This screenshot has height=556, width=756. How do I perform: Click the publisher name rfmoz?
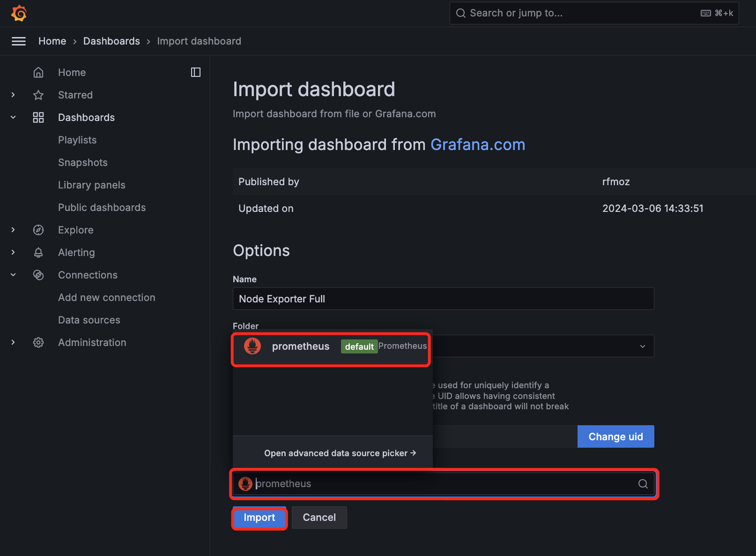(x=616, y=182)
